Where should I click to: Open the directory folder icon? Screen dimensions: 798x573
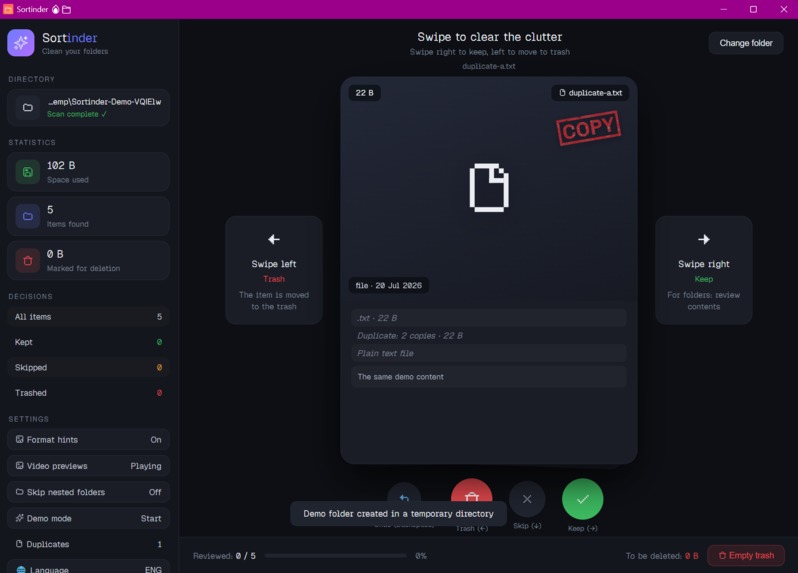pyautogui.click(x=28, y=107)
